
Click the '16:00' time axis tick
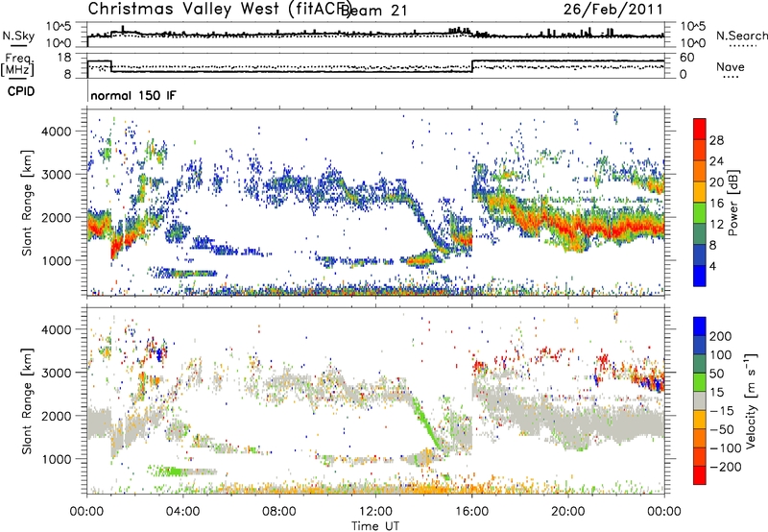coord(471,512)
